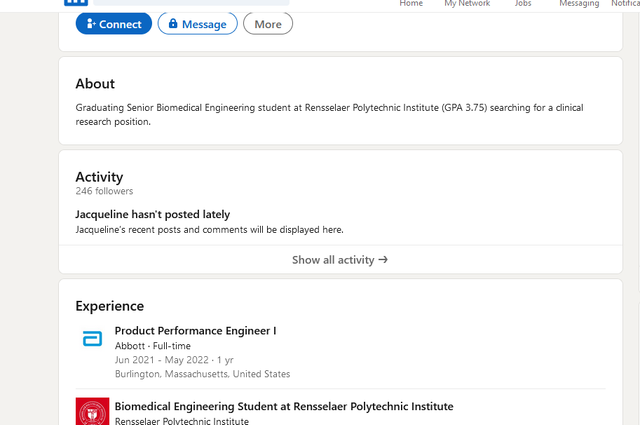Viewport: 640px width, 425px height.
Task: Open My Network in top navigation
Action: coord(467,3)
